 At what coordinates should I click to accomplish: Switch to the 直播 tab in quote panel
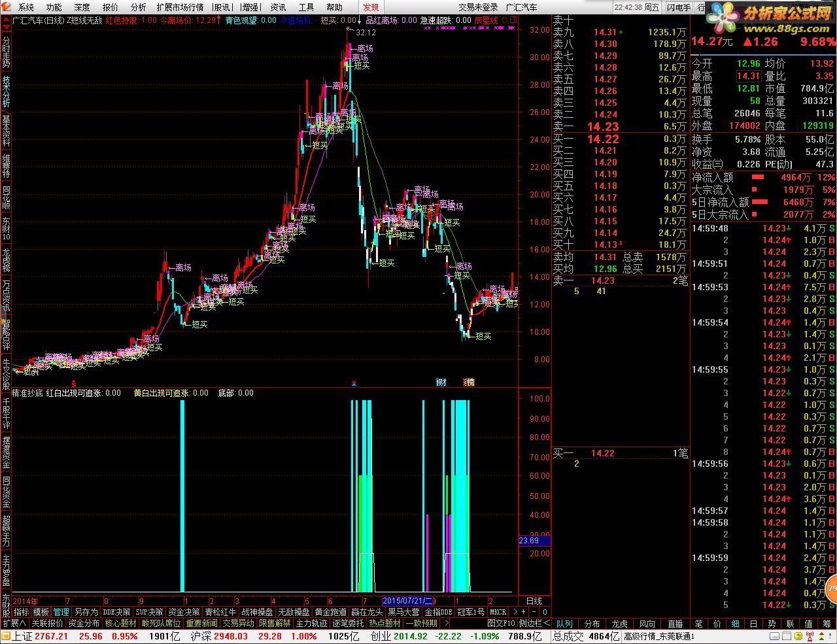[675, 624]
